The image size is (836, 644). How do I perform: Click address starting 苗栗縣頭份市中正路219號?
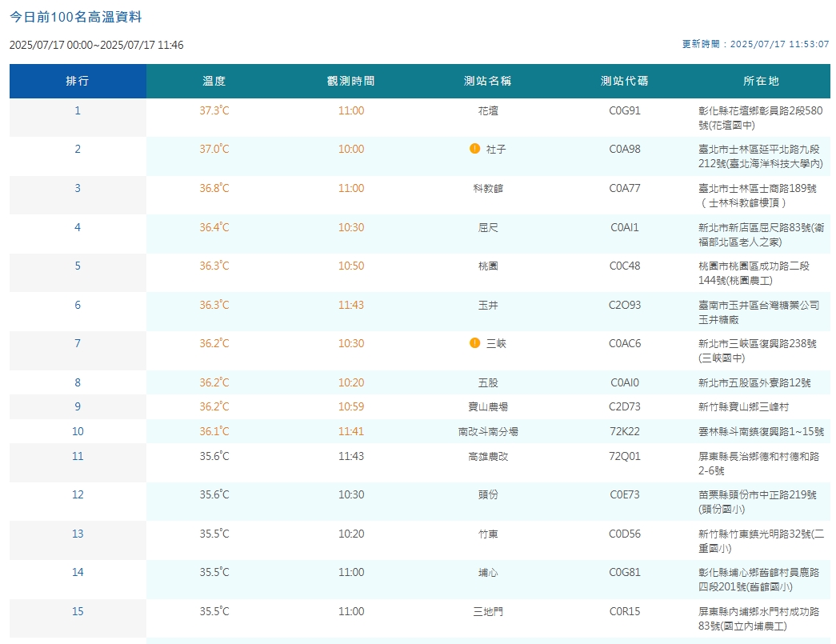click(757, 502)
